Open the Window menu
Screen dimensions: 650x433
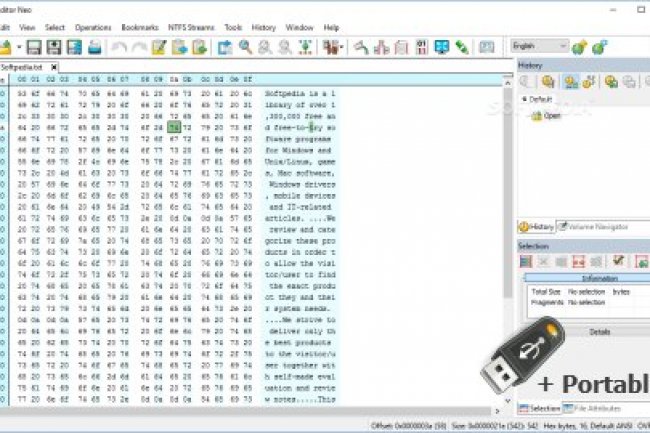(x=299, y=28)
